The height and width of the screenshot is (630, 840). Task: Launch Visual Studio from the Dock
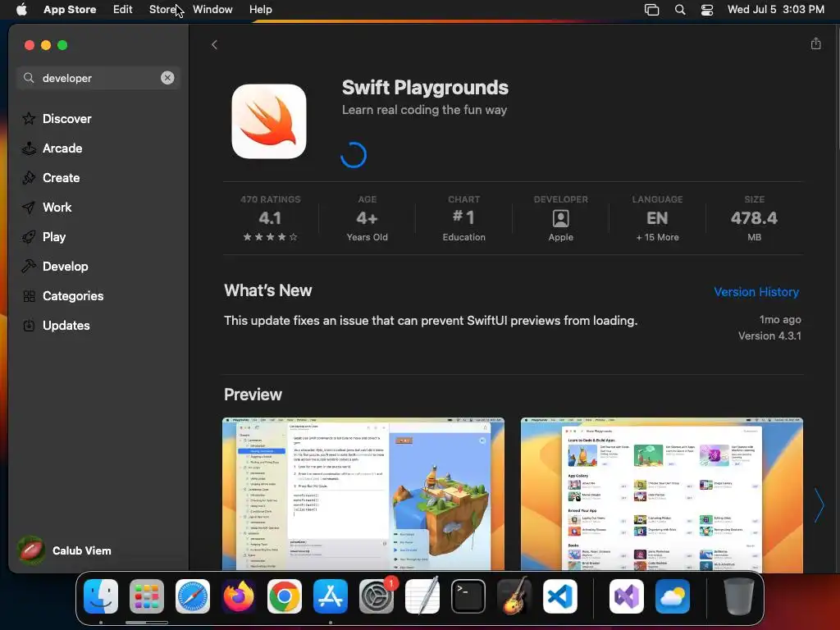click(626, 596)
